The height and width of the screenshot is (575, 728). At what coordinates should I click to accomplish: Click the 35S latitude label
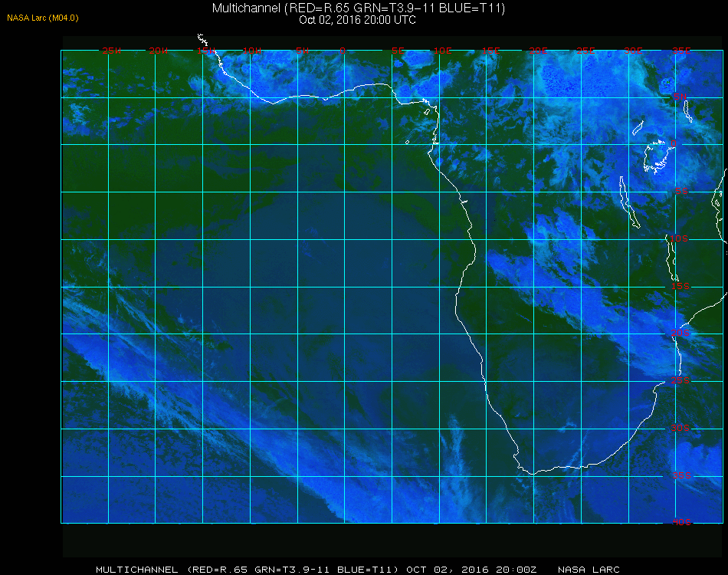(x=681, y=475)
